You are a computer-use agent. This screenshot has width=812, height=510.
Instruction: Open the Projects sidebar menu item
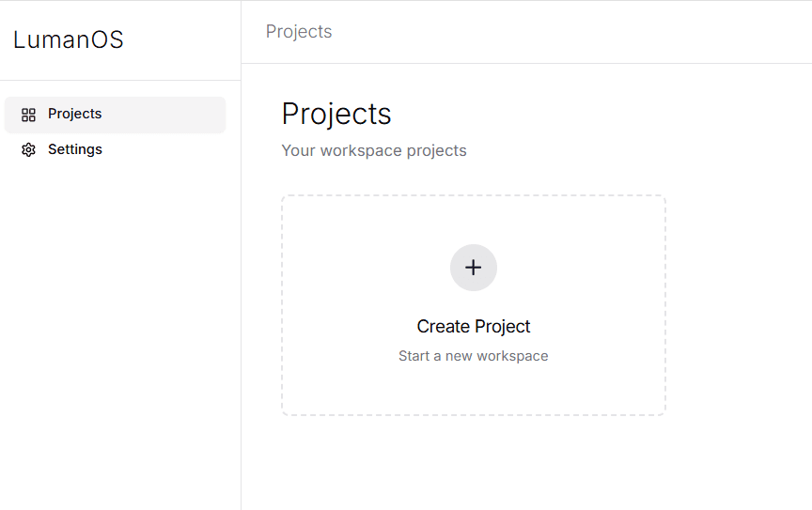coord(115,115)
